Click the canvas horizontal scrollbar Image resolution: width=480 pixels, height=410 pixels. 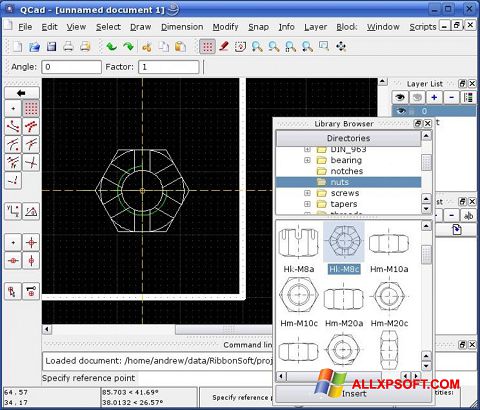(x=157, y=329)
